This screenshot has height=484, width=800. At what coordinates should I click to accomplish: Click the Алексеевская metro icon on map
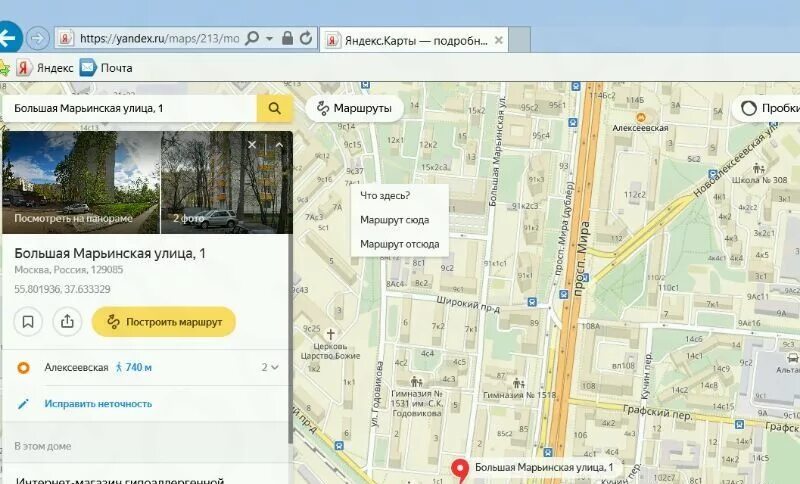click(641, 117)
